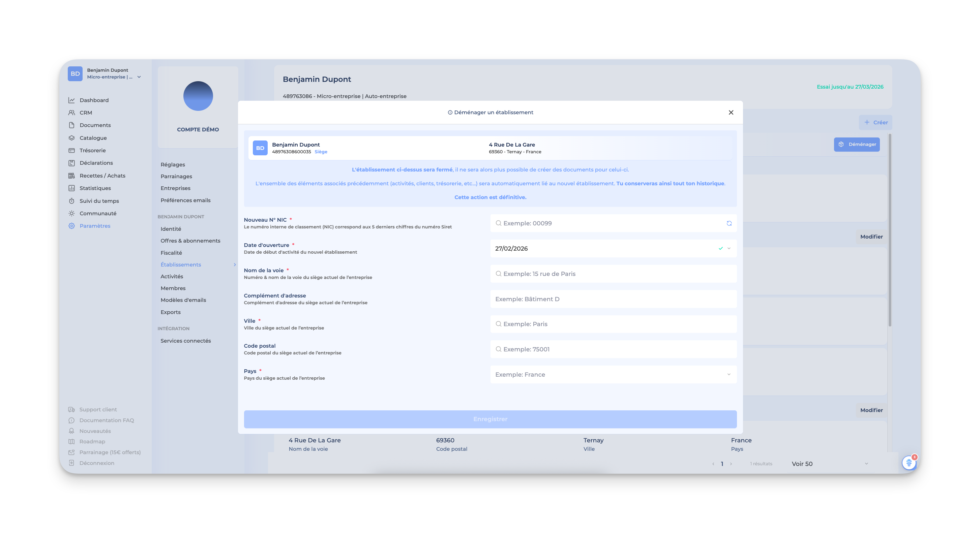The height and width of the screenshot is (533, 980).
Task: Click the Catalogue layers icon
Action: pyautogui.click(x=71, y=137)
